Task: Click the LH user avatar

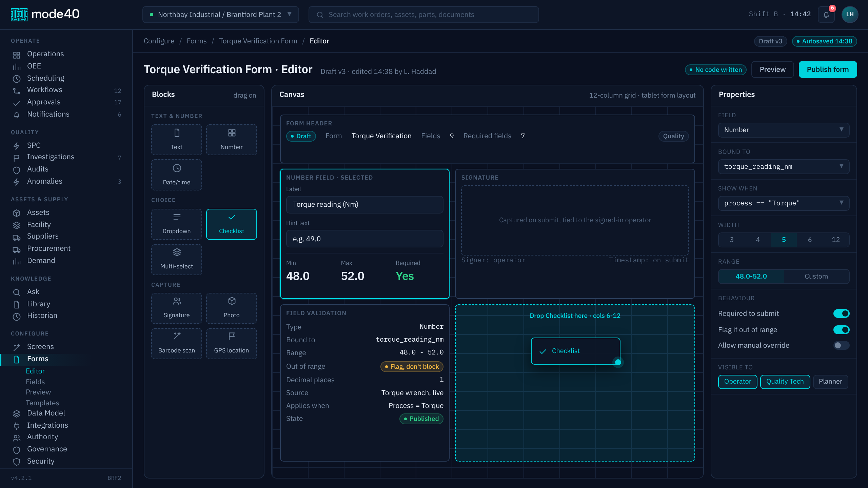Action: tap(850, 14)
